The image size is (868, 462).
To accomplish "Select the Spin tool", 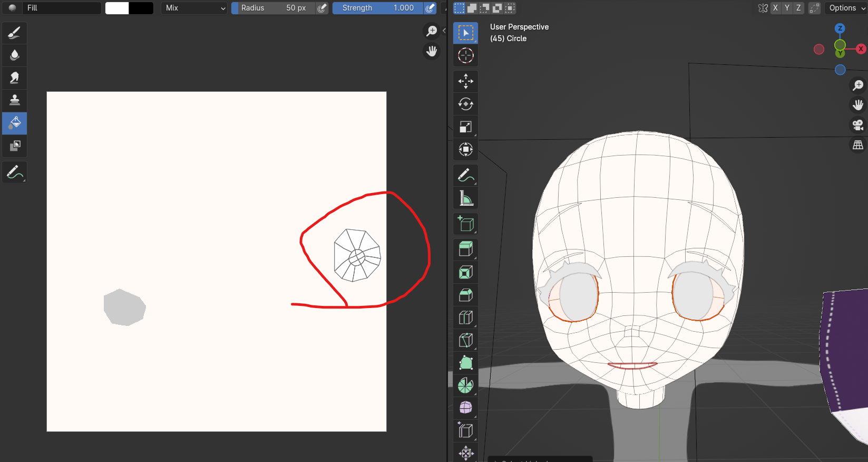I will 466,386.
